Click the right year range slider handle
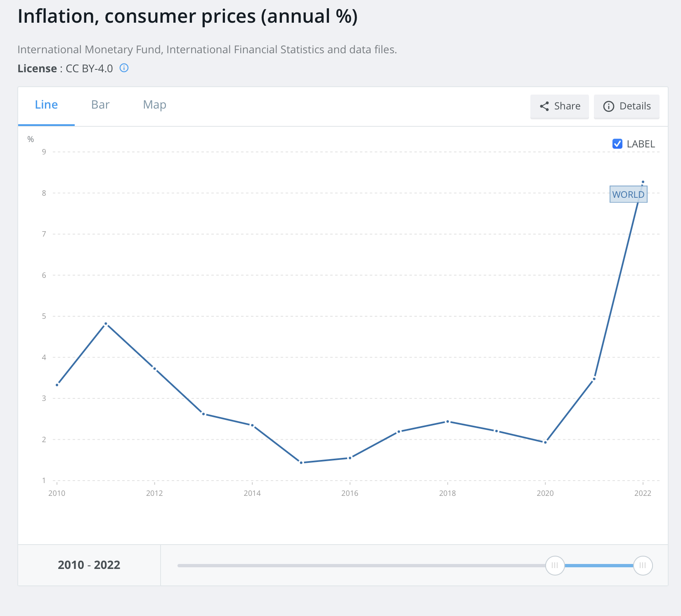 (643, 565)
